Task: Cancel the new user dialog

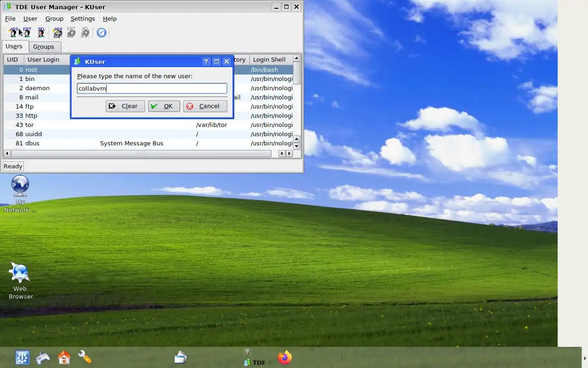Action: point(205,106)
